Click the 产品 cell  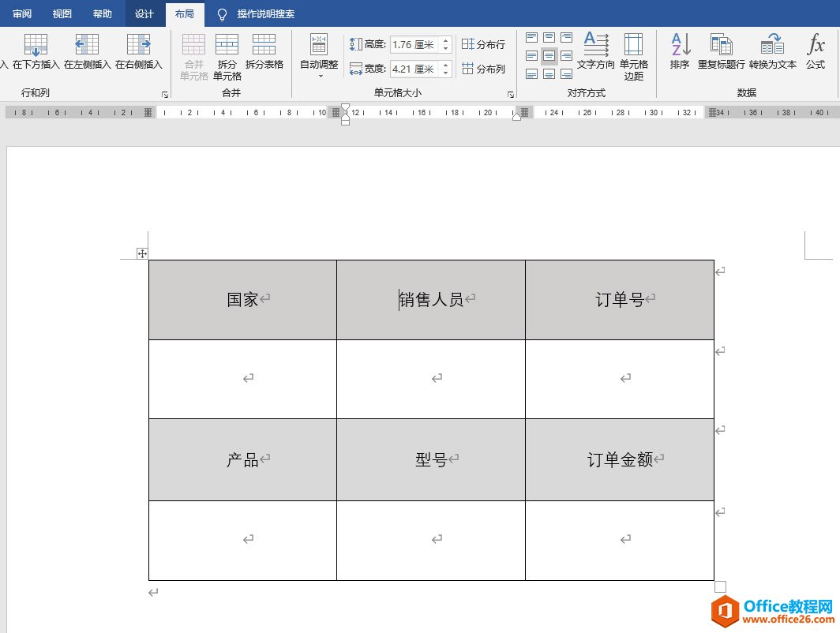242,459
